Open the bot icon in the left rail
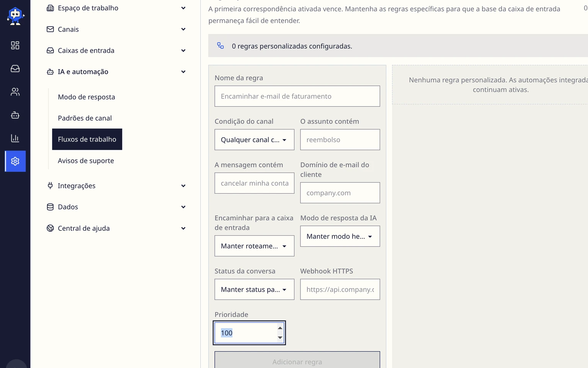 (x=15, y=115)
